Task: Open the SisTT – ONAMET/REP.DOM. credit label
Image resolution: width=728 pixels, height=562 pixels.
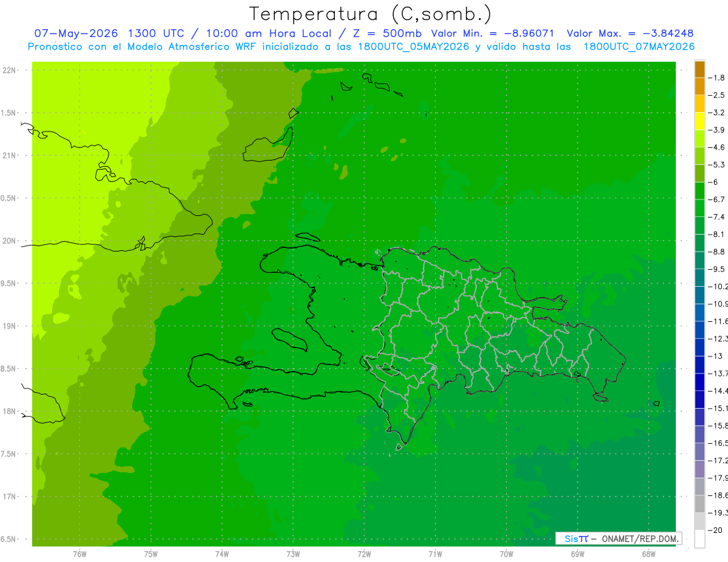Action: tap(618, 538)
